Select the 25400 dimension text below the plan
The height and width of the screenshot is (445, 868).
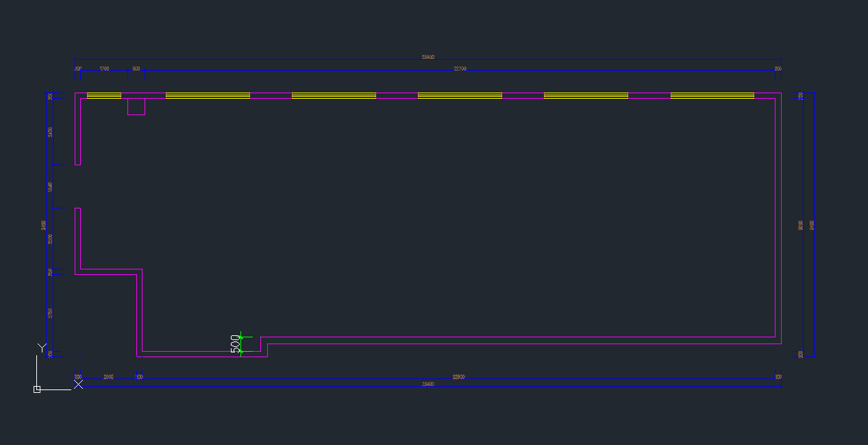click(x=427, y=384)
